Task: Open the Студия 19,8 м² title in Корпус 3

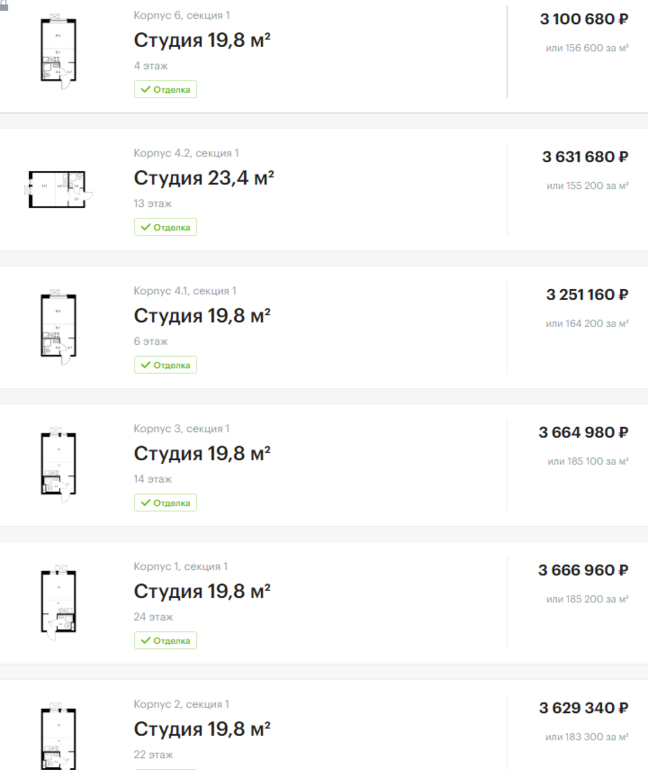Action: (x=202, y=454)
